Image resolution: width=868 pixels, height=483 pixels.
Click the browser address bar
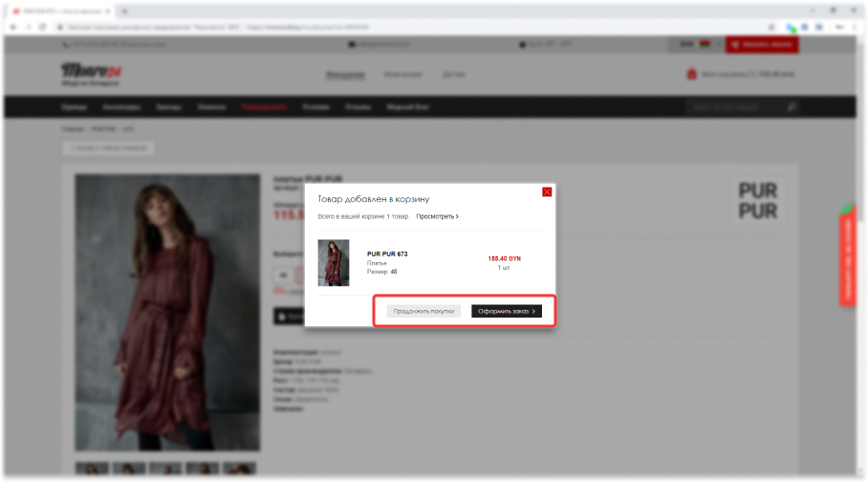point(410,27)
